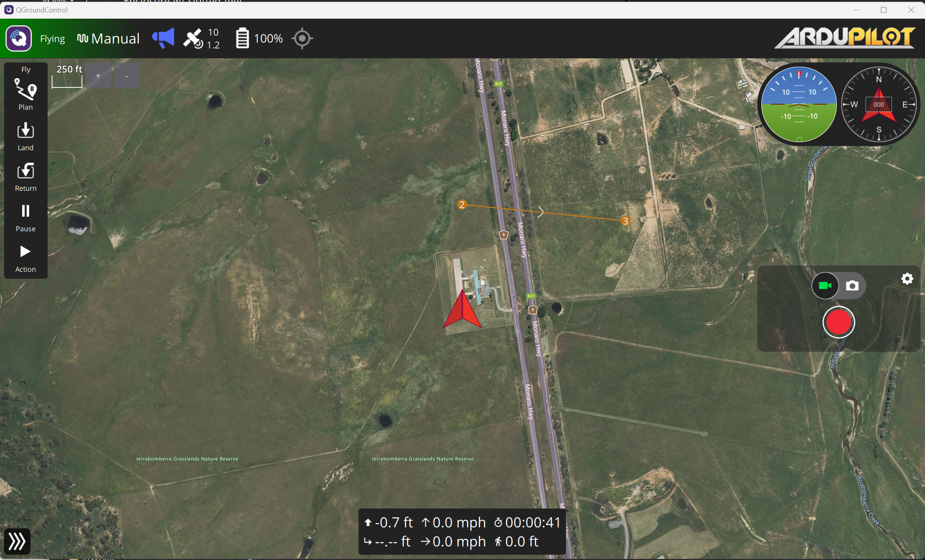
Task: Pause the vehicle
Action: point(26,218)
